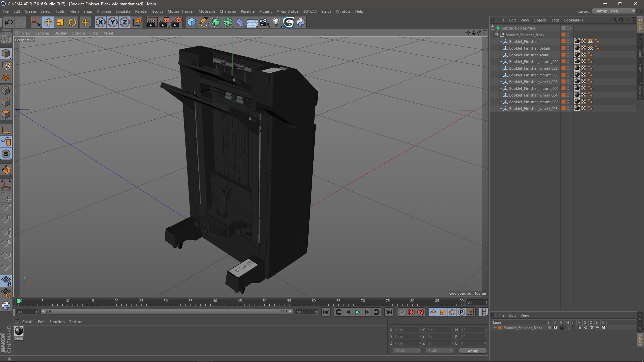Click the Render to Picture Viewer icon

point(164,22)
